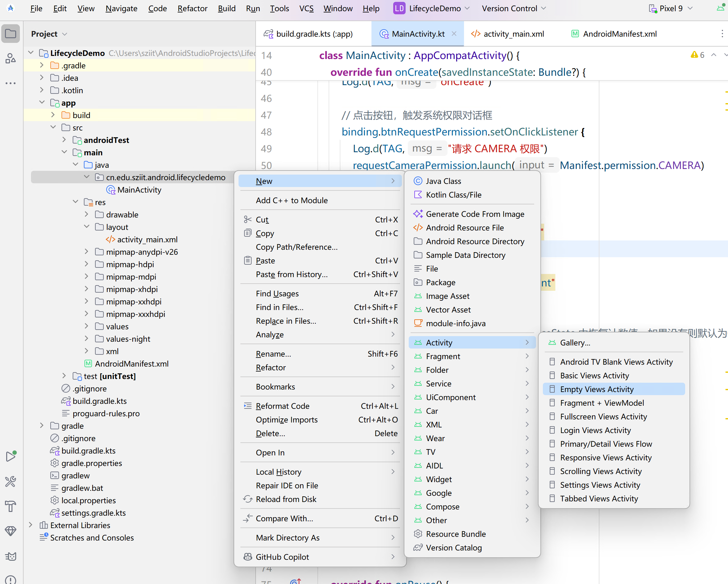Open the Build hammer tool window
Screen dimensions: 728x584
(x=11, y=506)
